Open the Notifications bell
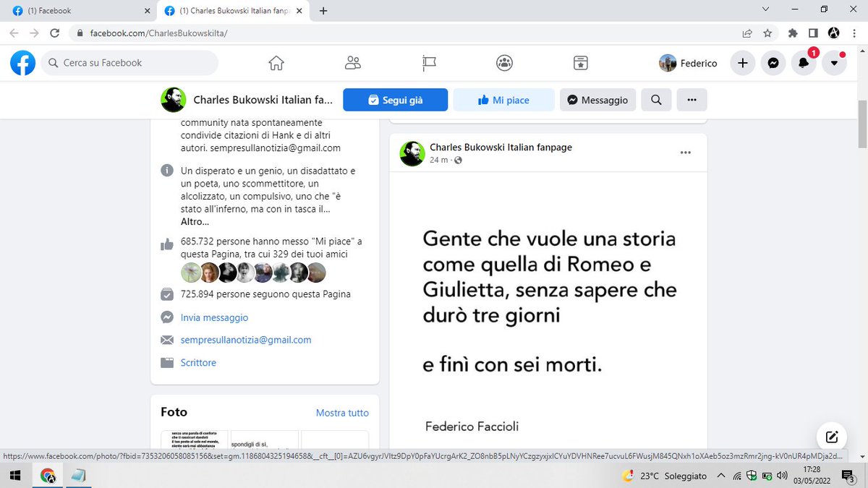 click(x=804, y=63)
